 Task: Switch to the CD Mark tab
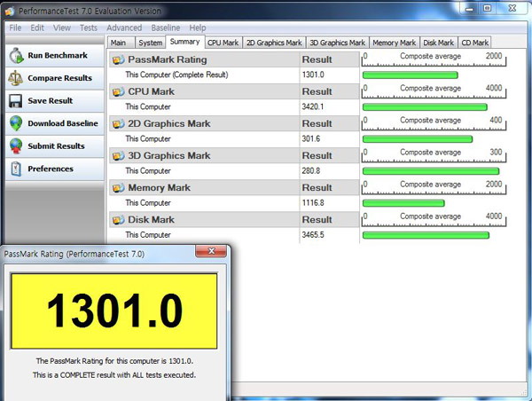474,43
